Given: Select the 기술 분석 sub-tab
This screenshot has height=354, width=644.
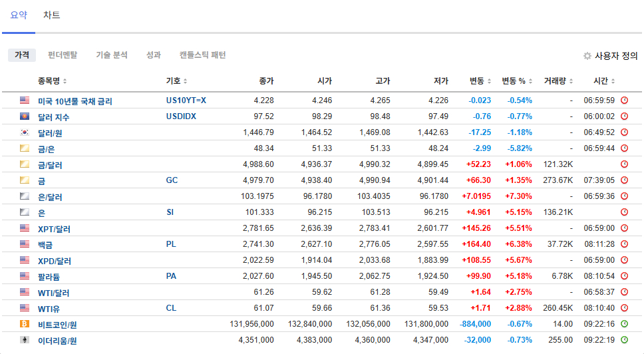Looking at the screenshot, I should pos(111,55).
